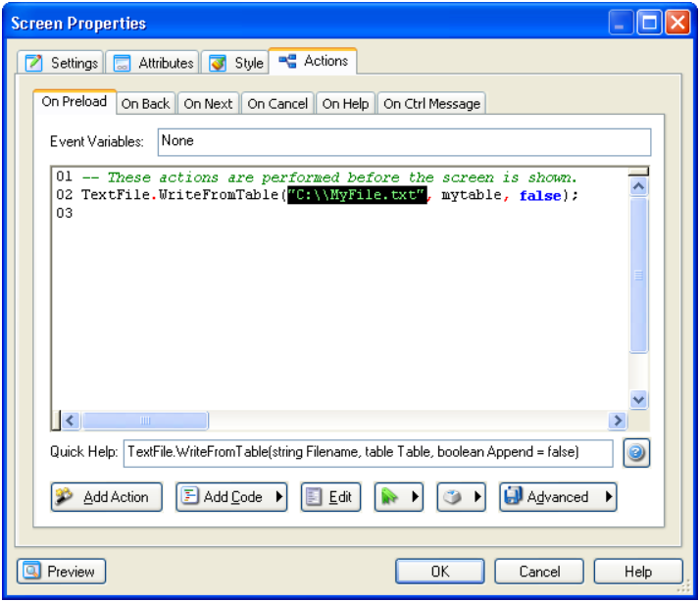Click the Cancel button

539,572
